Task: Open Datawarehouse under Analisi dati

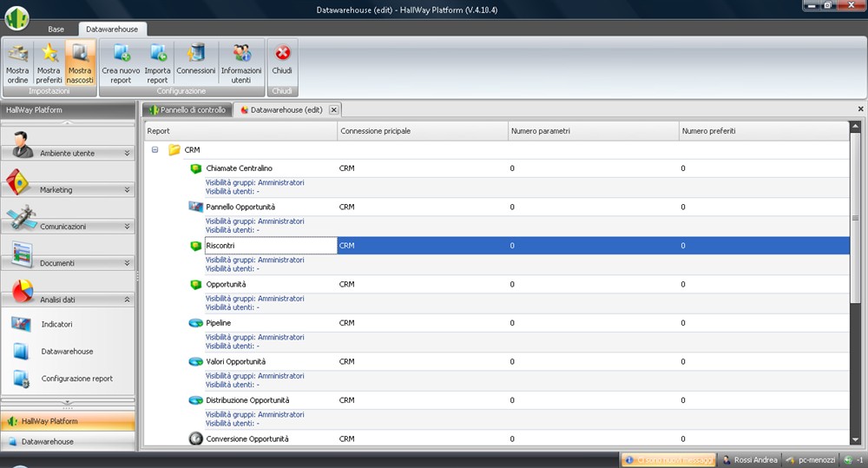Action: pyautogui.click(x=67, y=351)
